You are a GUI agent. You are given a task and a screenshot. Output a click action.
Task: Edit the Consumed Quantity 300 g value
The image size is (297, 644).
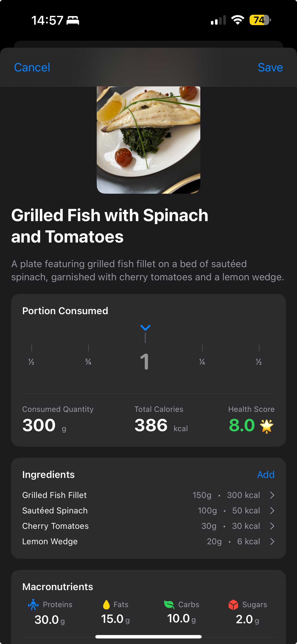coord(39,425)
